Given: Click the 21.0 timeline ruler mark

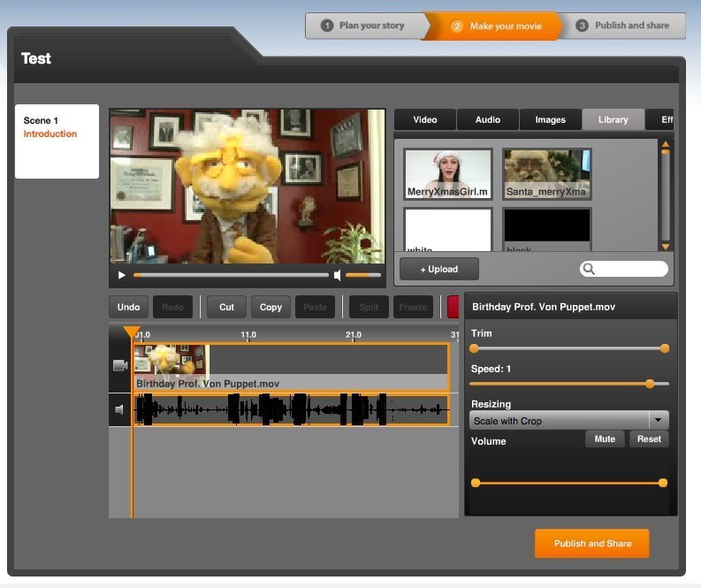Looking at the screenshot, I should pos(354,335).
